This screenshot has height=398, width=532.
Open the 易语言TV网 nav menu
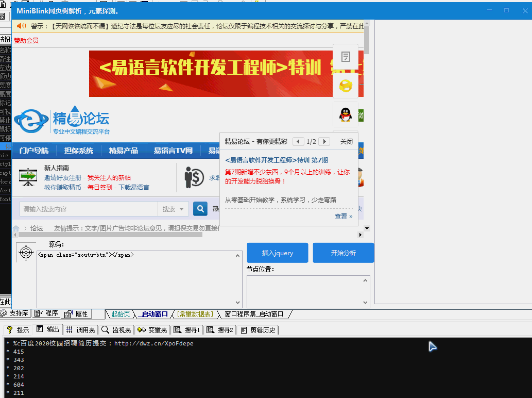173,151
